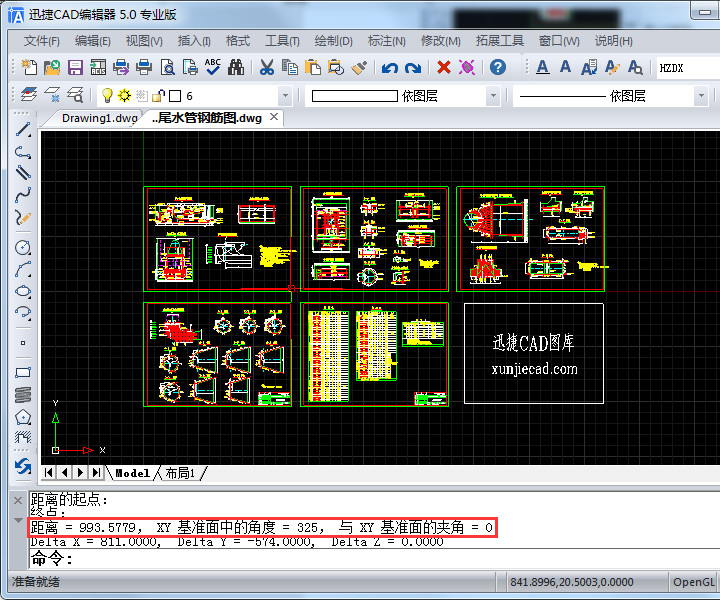Close the 尾水管钢筋图.dwg tab

point(274,117)
